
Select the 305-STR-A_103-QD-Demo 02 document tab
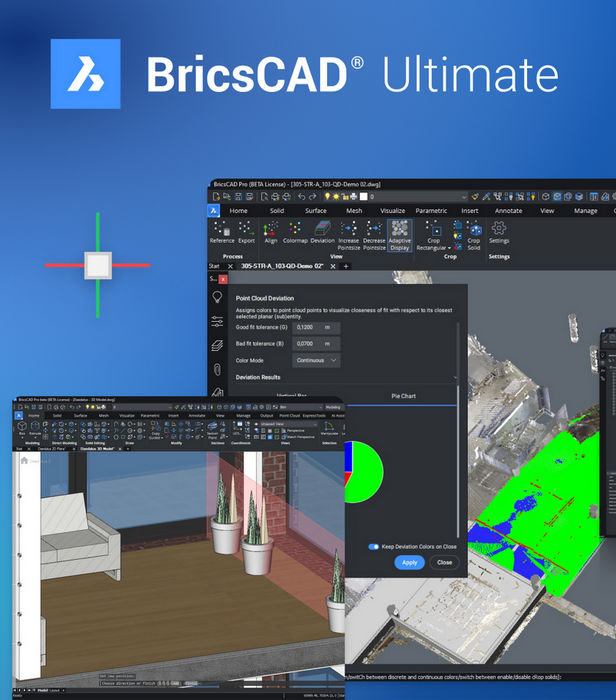(282, 266)
